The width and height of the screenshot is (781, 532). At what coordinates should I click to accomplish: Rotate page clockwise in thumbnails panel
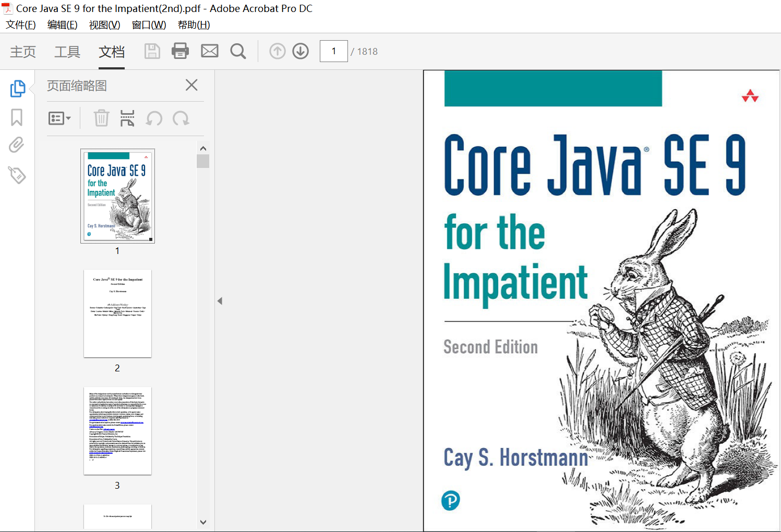coord(181,118)
